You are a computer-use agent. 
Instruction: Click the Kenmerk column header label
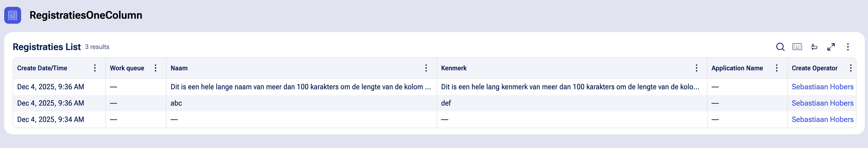point(454,68)
